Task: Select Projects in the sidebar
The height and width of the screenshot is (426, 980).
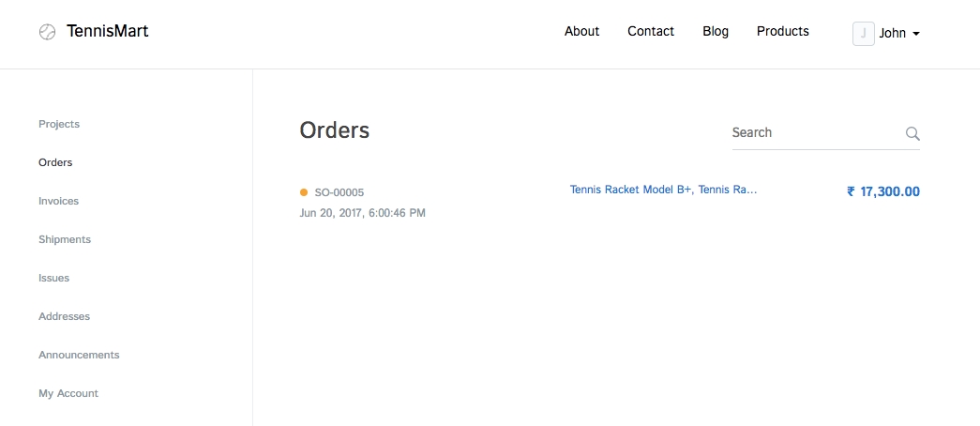Action: (x=59, y=124)
